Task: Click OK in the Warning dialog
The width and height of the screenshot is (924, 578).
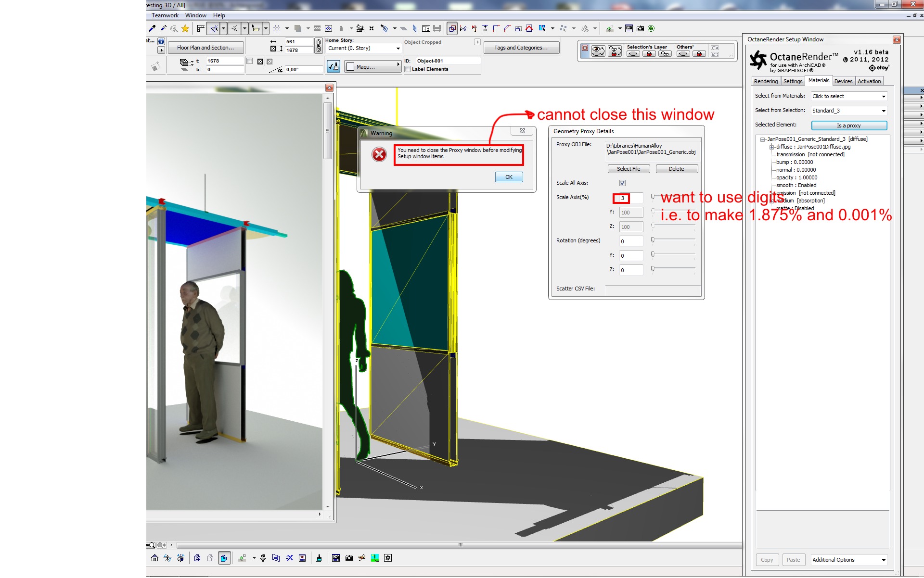Action: (509, 177)
